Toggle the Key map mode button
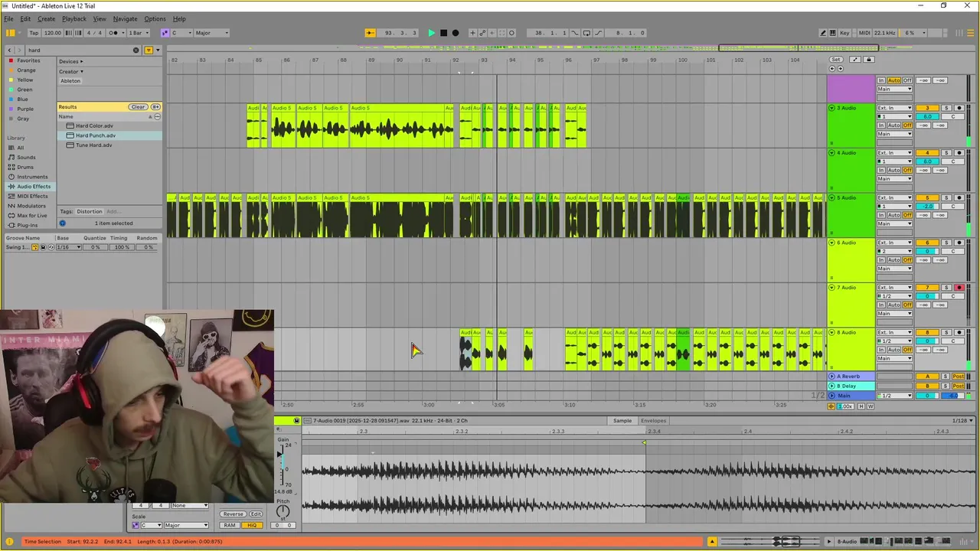 [844, 33]
